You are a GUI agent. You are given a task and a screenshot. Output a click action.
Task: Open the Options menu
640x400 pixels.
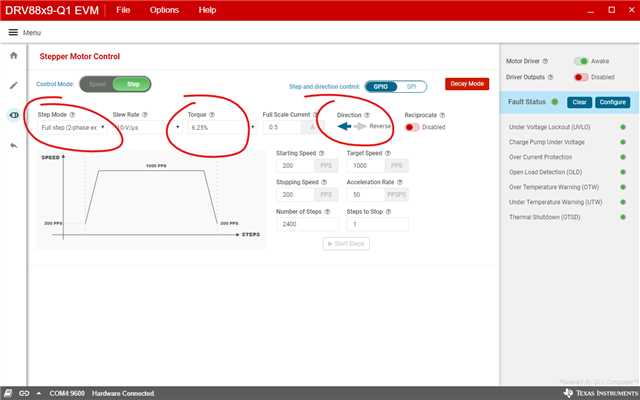click(164, 10)
